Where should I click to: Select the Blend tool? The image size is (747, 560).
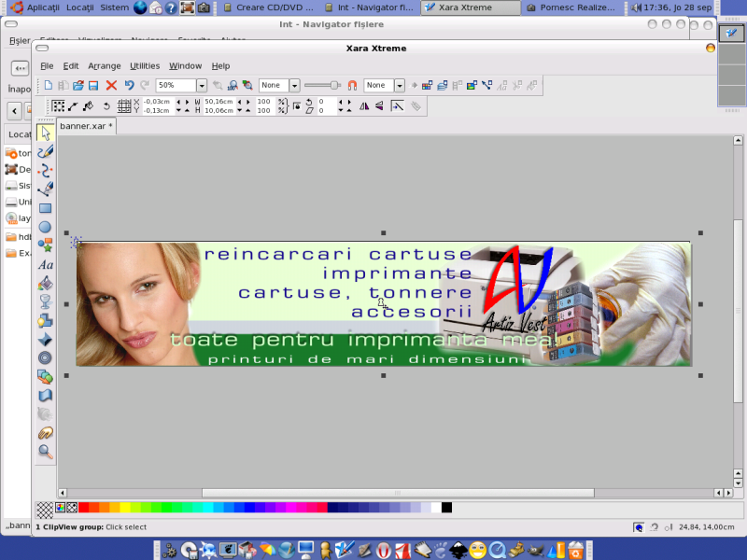coord(45,377)
